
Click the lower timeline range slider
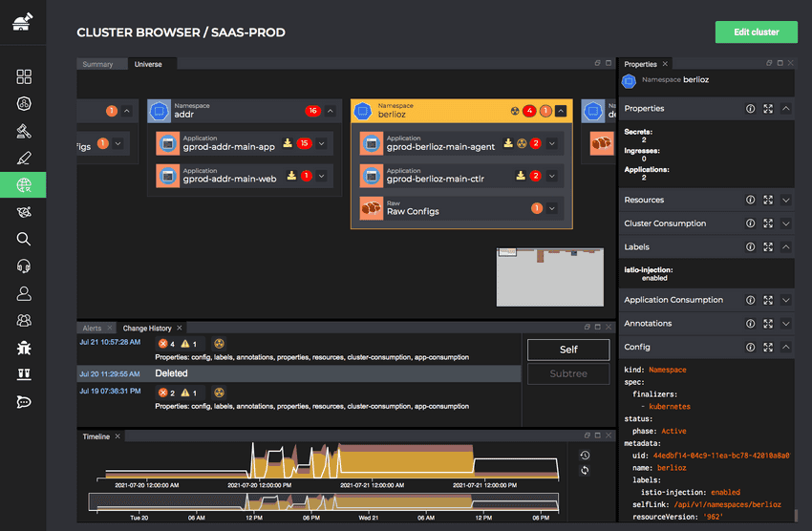325,499
